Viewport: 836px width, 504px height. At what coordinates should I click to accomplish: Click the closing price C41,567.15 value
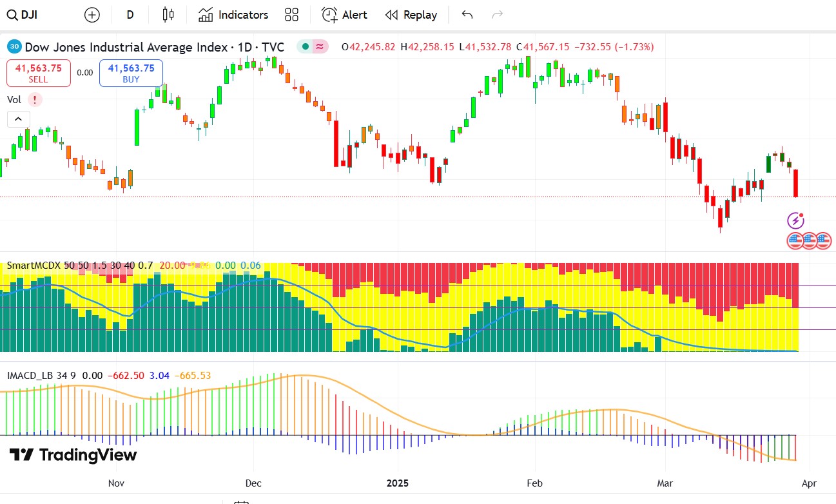[543, 47]
